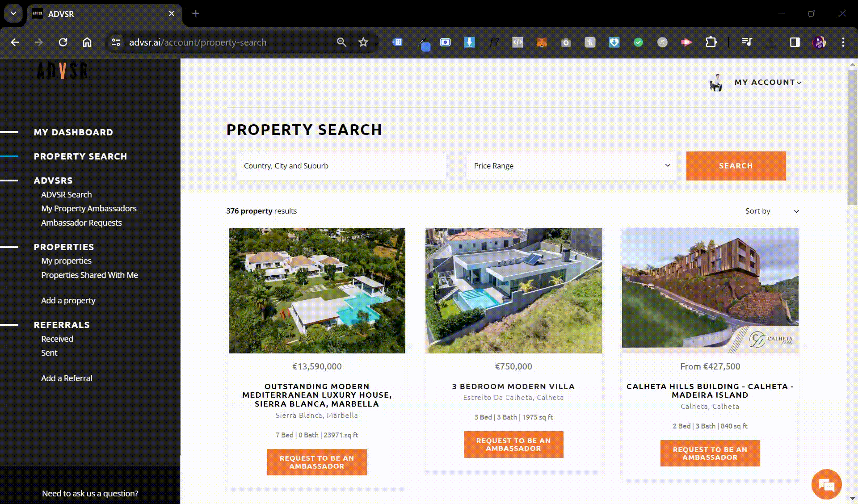
Task: Click the orange SEARCH button
Action: [x=736, y=166]
